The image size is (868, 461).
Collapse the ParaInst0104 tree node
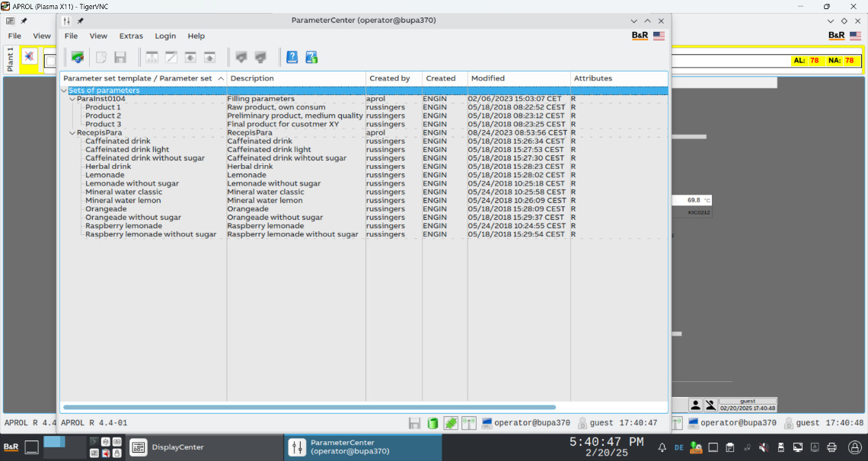(72, 99)
